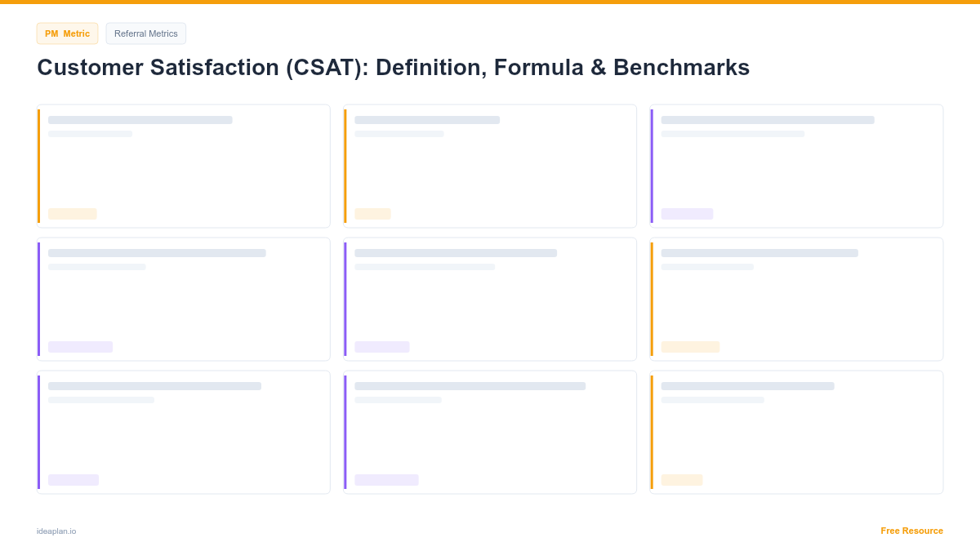Click the title placeholder bar of center card
Screen dimensions: 980x551
click(x=456, y=253)
